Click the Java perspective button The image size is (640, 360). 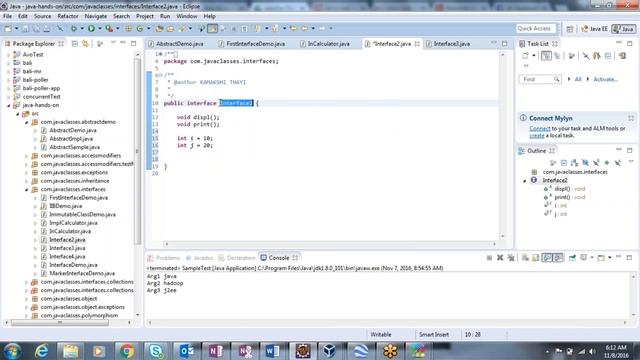(x=624, y=29)
